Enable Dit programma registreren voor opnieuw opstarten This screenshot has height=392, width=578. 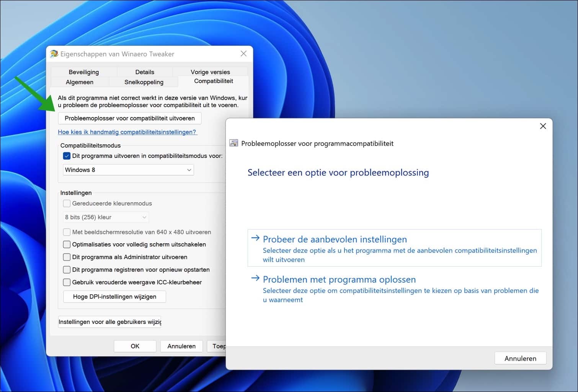point(67,270)
